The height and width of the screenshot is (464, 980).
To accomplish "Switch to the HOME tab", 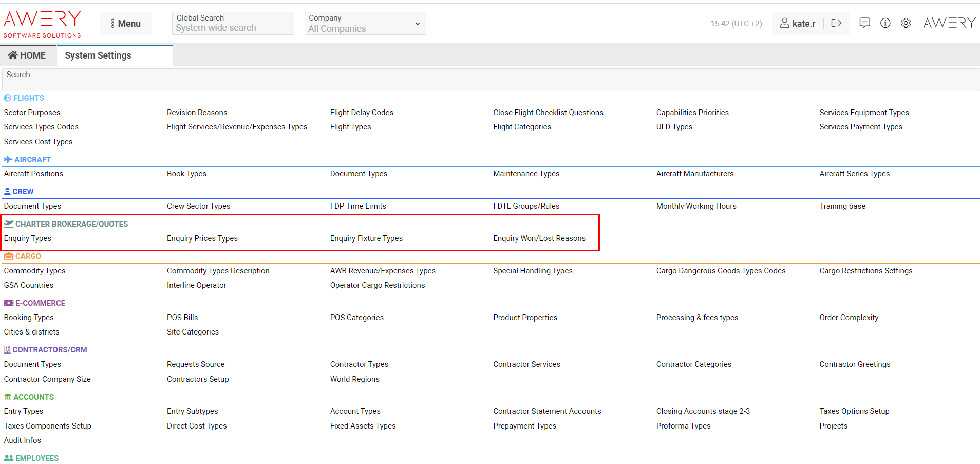I will click(28, 55).
